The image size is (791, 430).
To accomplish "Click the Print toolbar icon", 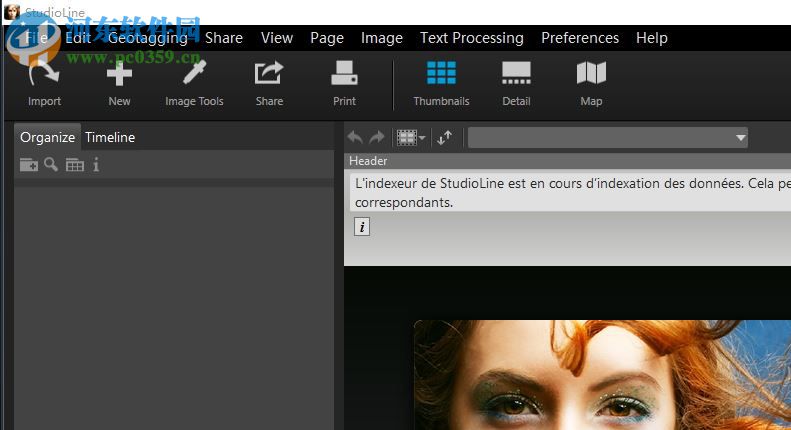I will (x=344, y=83).
